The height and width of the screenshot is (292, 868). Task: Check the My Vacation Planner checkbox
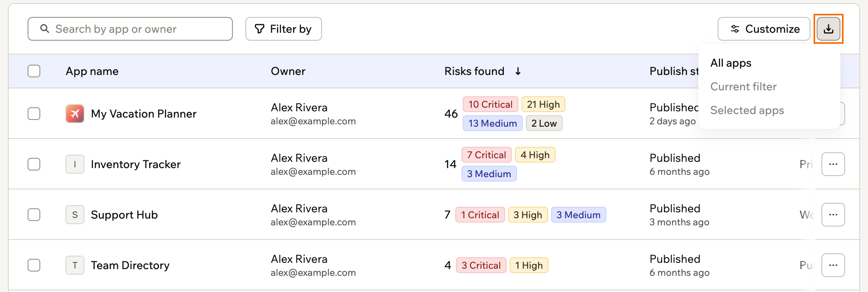coord(34,114)
